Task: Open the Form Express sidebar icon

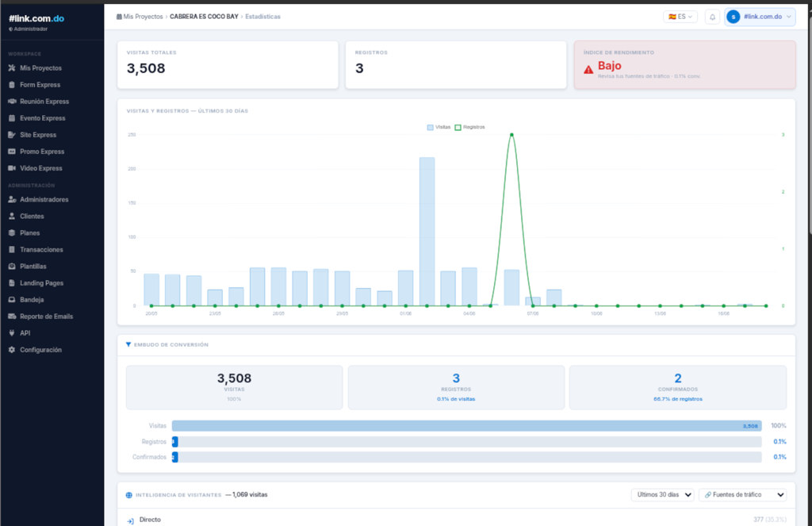Action: (x=12, y=84)
